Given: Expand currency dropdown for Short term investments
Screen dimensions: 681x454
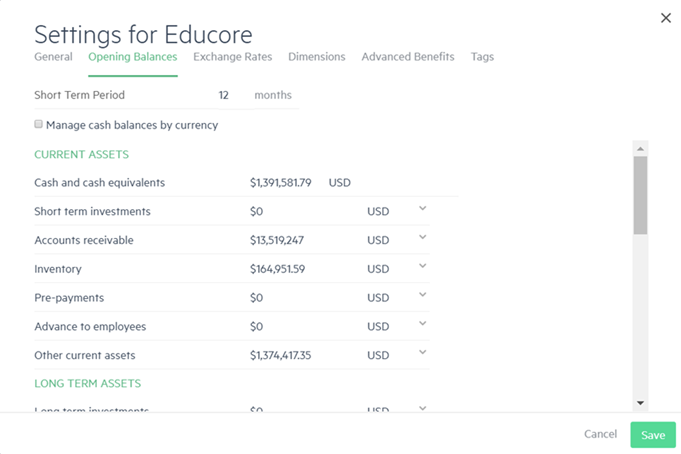Looking at the screenshot, I should pos(422,209).
